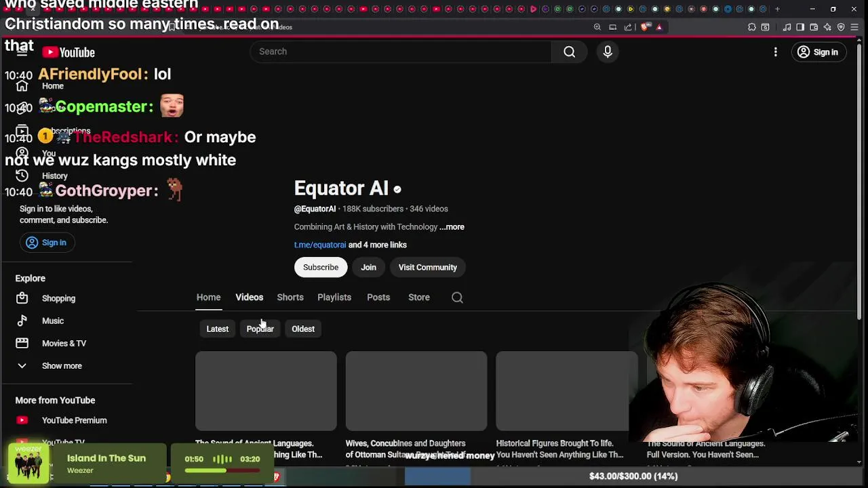Screen dimensions: 868x488
Task: Click the @EquatorAI channel handle
Action: pos(315,209)
